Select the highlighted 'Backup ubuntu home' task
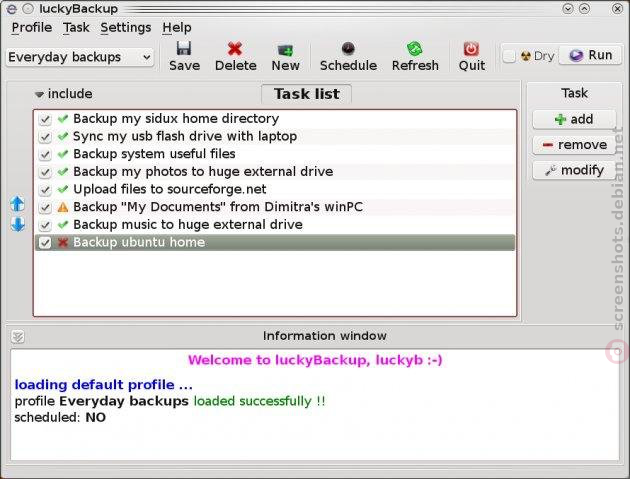The height and width of the screenshot is (479, 630). click(275, 243)
